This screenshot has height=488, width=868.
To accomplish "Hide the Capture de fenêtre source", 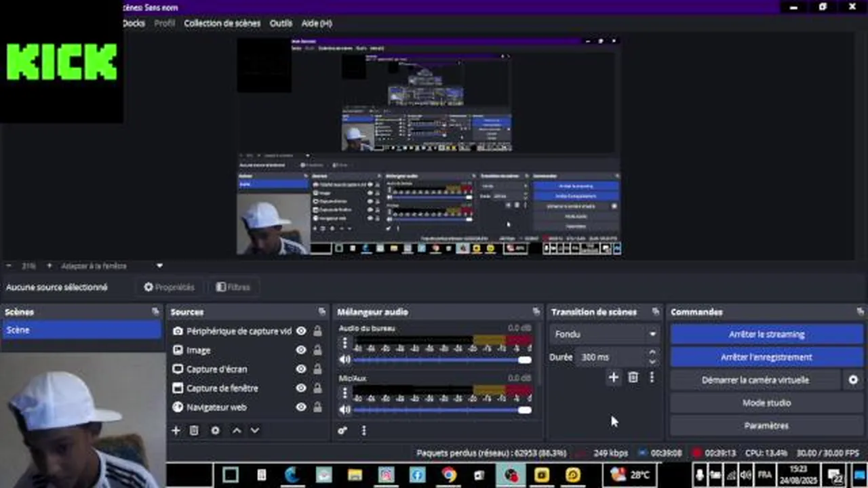I will pos(301,388).
